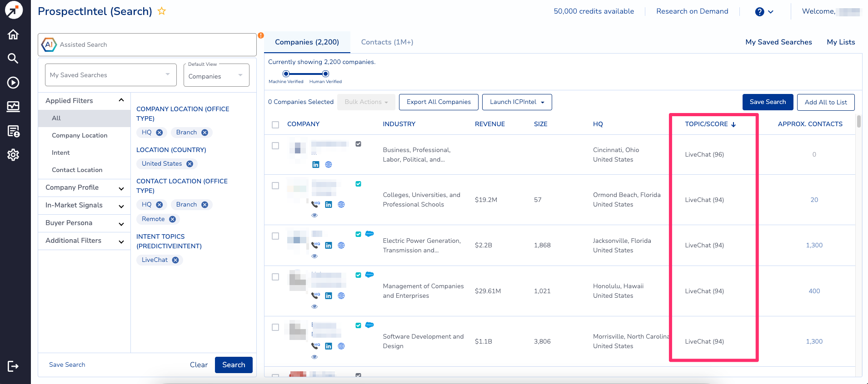Star ProspectIntel (Search) as favorite
Image resolution: width=868 pixels, height=384 pixels.
click(x=162, y=11)
